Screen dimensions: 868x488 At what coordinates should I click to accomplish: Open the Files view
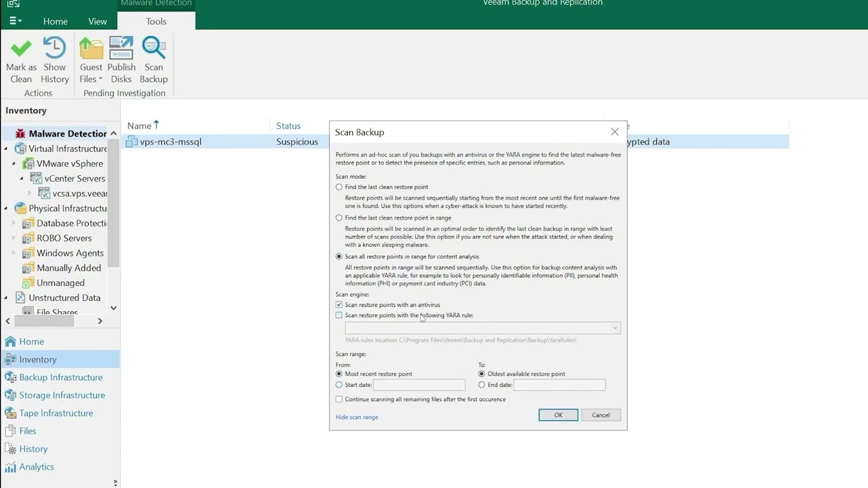coord(60,430)
